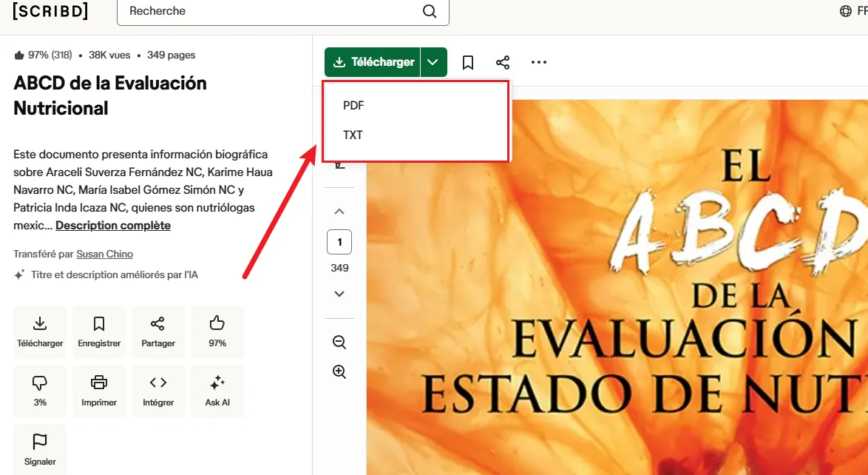Image resolution: width=868 pixels, height=475 pixels.
Task: Click Intégrer embed code tile
Action: 158,391
